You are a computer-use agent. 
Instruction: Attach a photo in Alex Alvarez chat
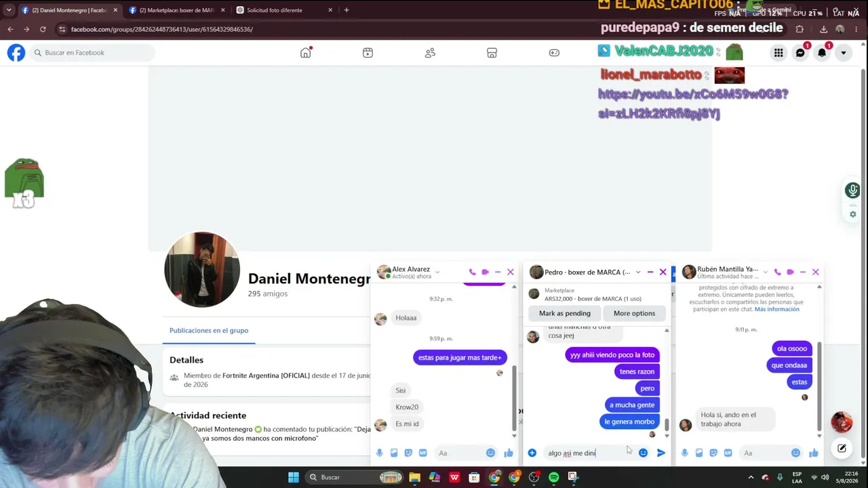394,453
